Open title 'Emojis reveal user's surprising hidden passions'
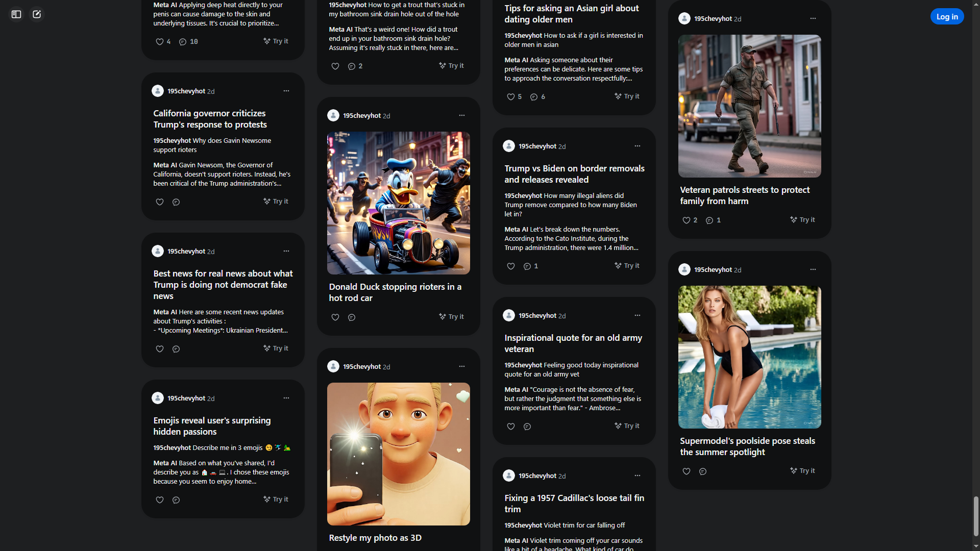Screen dimensions: 980x551 (x=212, y=426)
